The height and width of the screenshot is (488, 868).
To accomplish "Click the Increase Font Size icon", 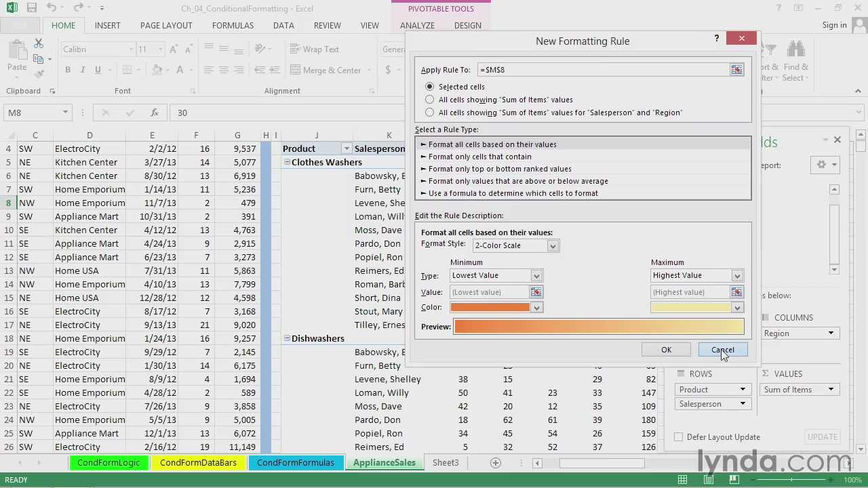I will click(x=174, y=49).
